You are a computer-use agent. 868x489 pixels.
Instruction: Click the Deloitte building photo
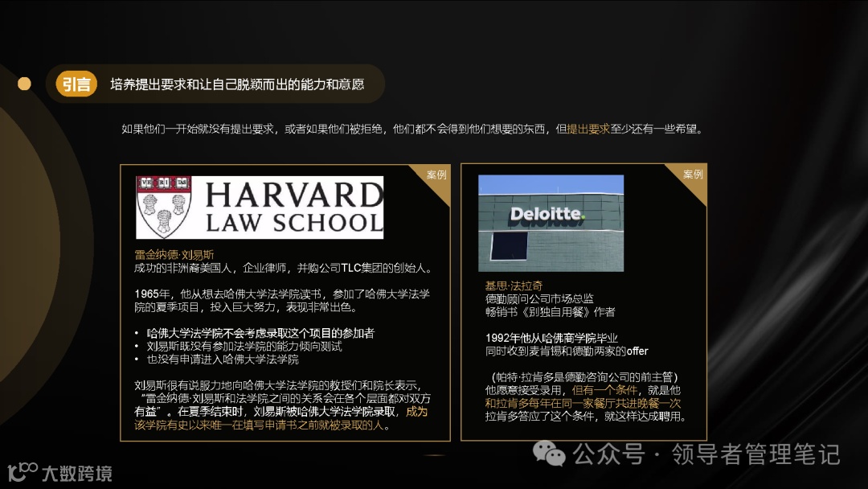point(551,223)
